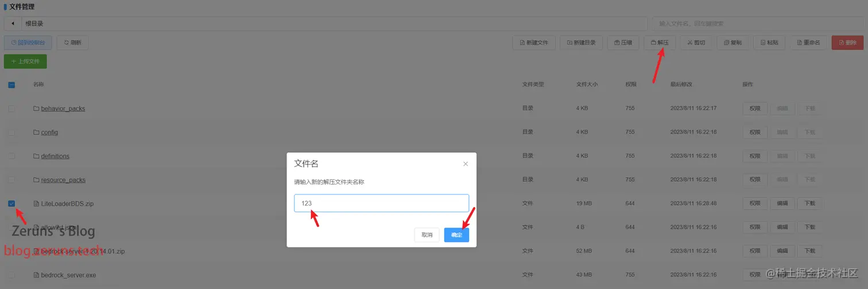Click the 最后修改 column header
This screenshot has width=868, height=289.
pos(681,84)
